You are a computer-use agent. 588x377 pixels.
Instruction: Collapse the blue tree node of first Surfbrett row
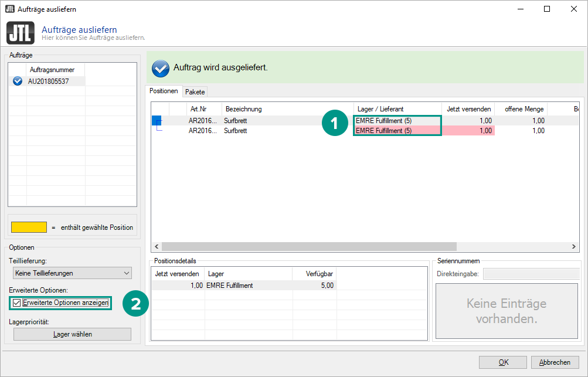157,121
